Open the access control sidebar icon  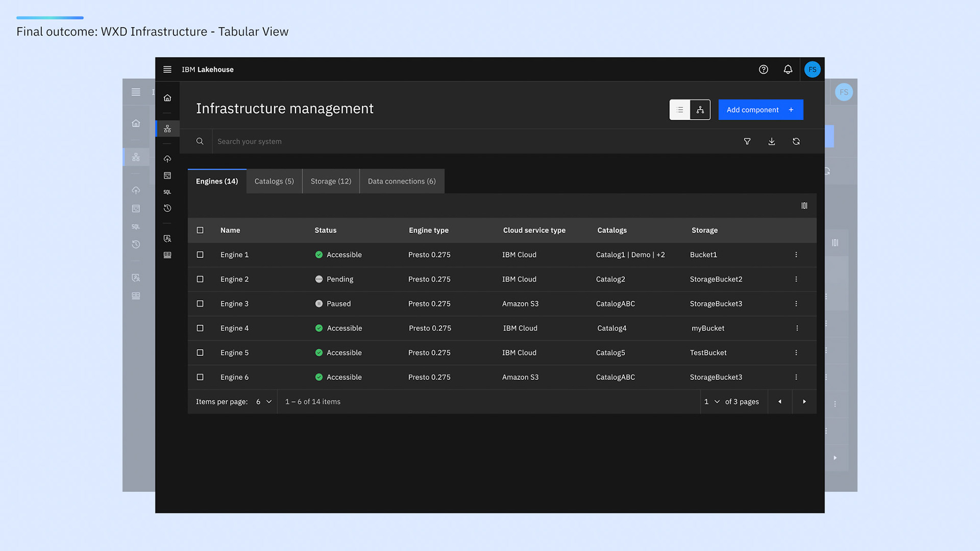click(167, 238)
